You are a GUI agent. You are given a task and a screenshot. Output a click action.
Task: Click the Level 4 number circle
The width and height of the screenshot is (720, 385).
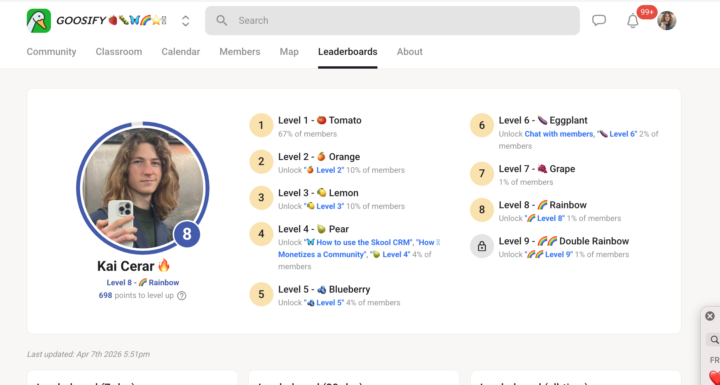click(261, 234)
